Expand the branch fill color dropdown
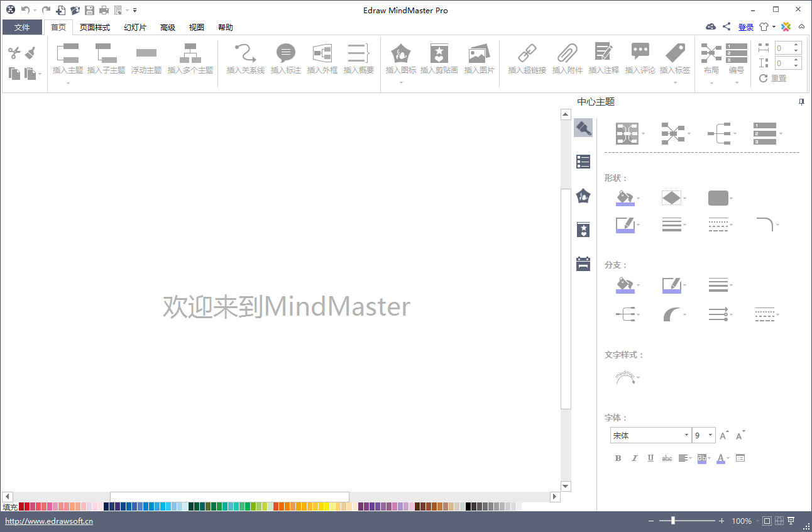 point(639,285)
